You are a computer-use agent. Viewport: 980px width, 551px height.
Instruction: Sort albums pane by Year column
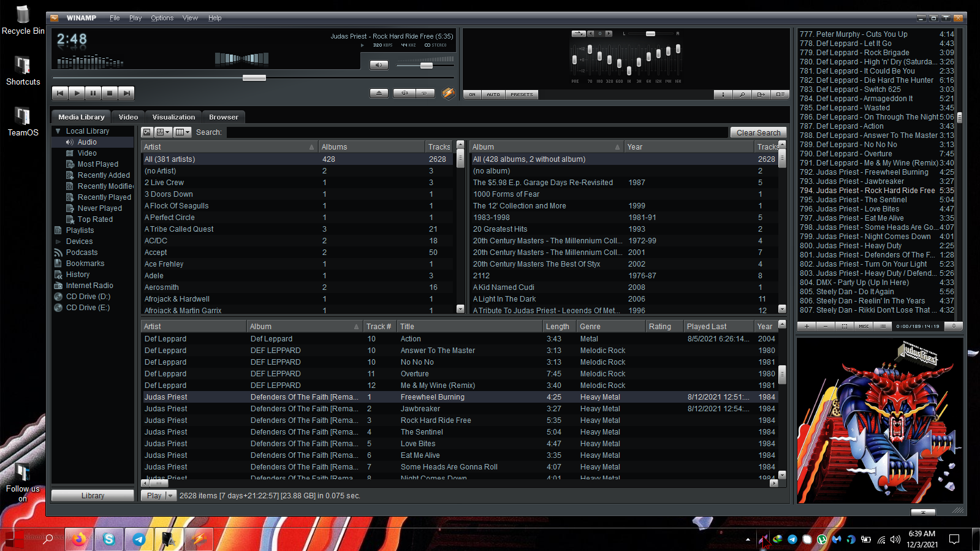[x=689, y=147]
